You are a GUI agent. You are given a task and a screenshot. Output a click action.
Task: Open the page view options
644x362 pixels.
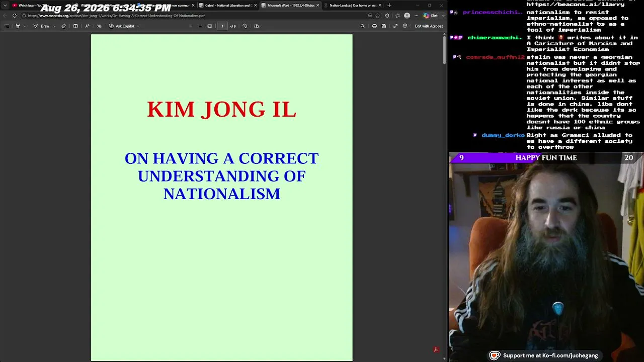tap(256, 26)
